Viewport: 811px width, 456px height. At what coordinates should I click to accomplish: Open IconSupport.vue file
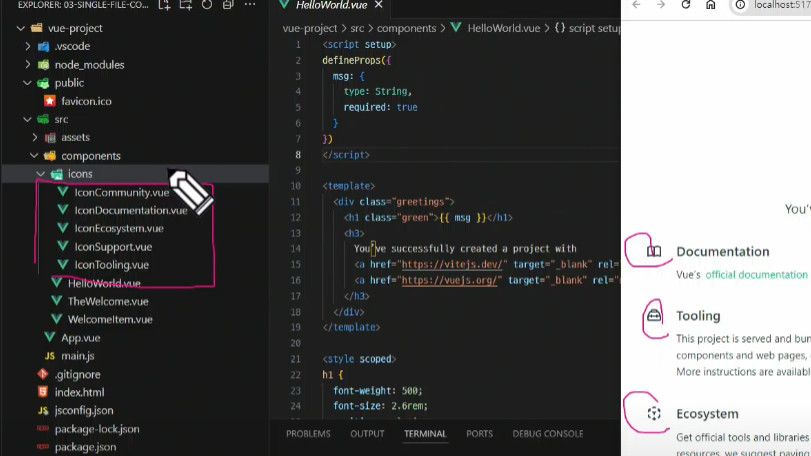point(113,247)
